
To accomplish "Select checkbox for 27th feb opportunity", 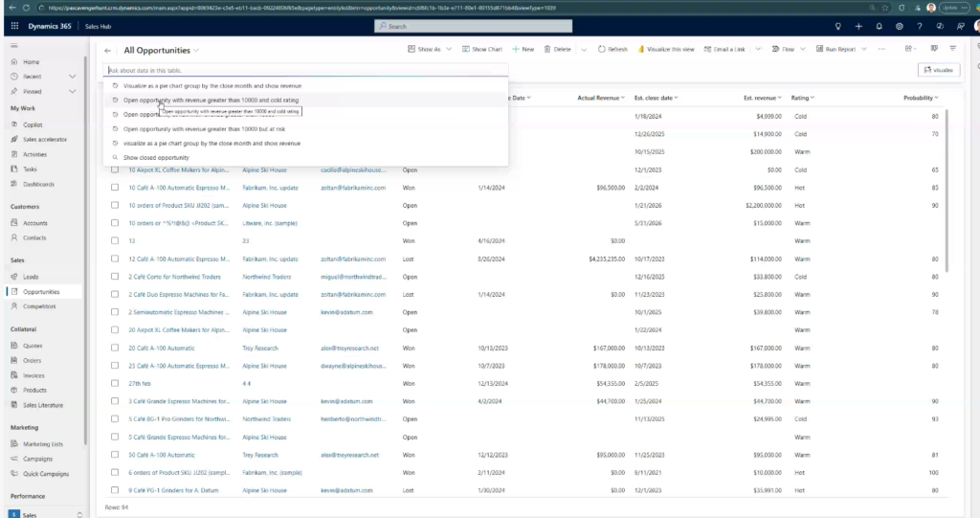I will [x=115, y=383].
